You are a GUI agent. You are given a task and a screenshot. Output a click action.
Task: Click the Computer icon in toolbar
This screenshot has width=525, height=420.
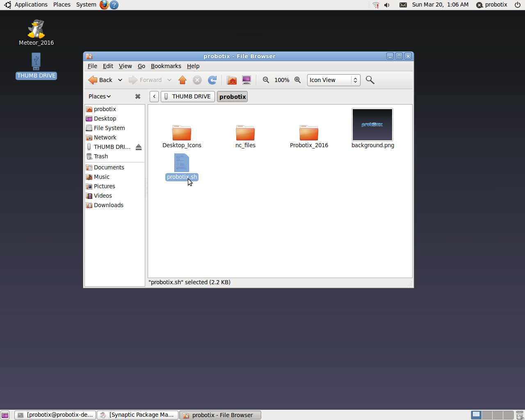tap(247, 80)
